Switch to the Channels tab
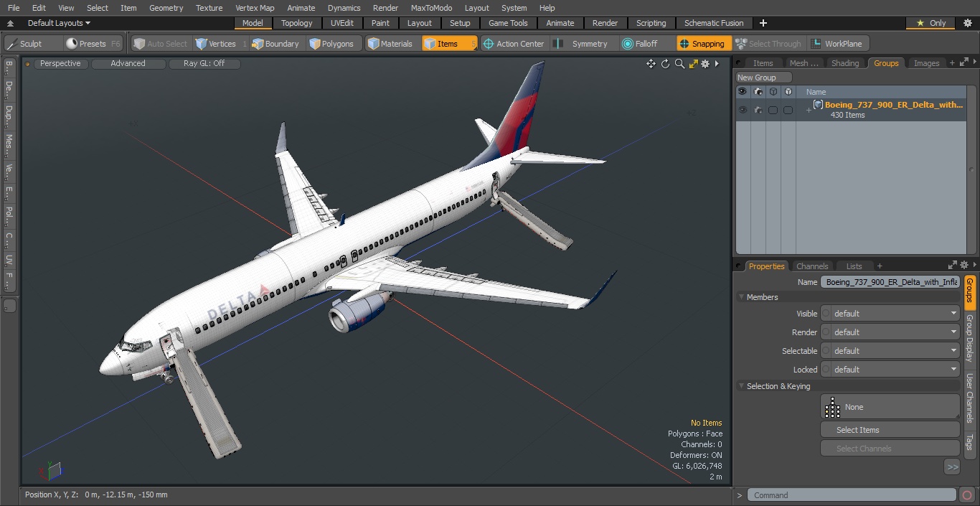 click(812, 266)
